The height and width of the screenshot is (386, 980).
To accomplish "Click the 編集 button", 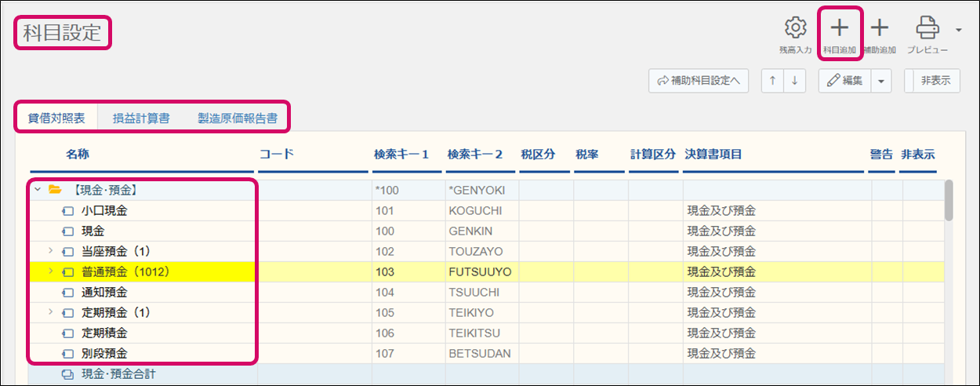I will point(845,81).
